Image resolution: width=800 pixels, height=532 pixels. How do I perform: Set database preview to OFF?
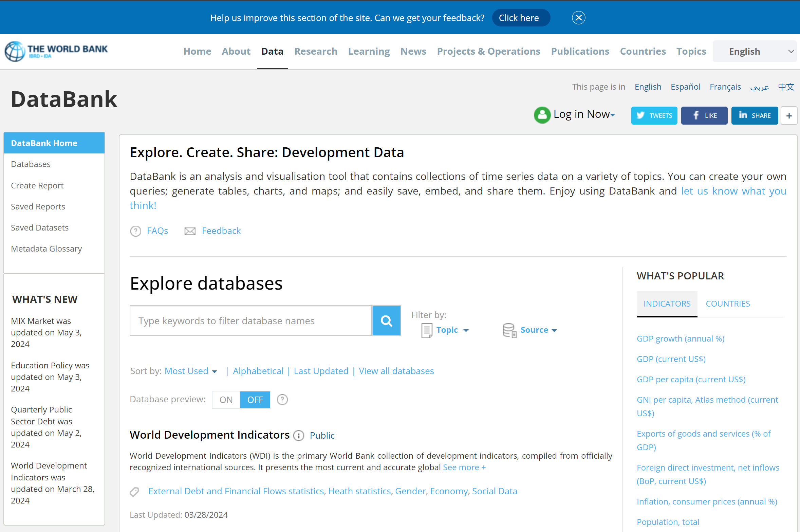pos(255,400)
